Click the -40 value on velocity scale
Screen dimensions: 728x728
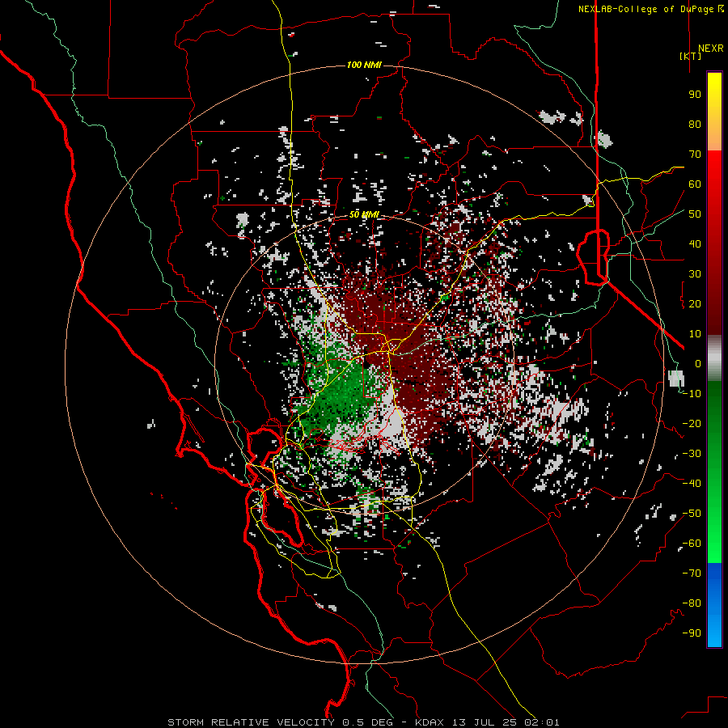[x=692, y=484]
